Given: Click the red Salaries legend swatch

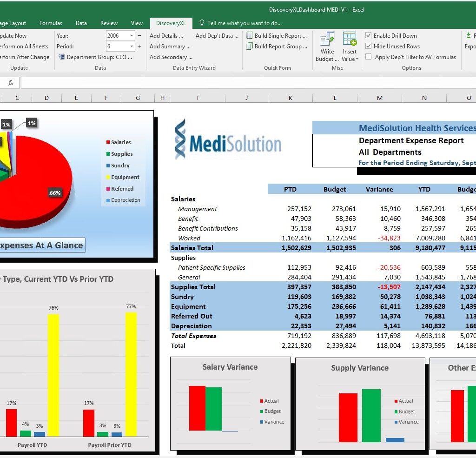Looking at the screenshot, I should 108,142.
